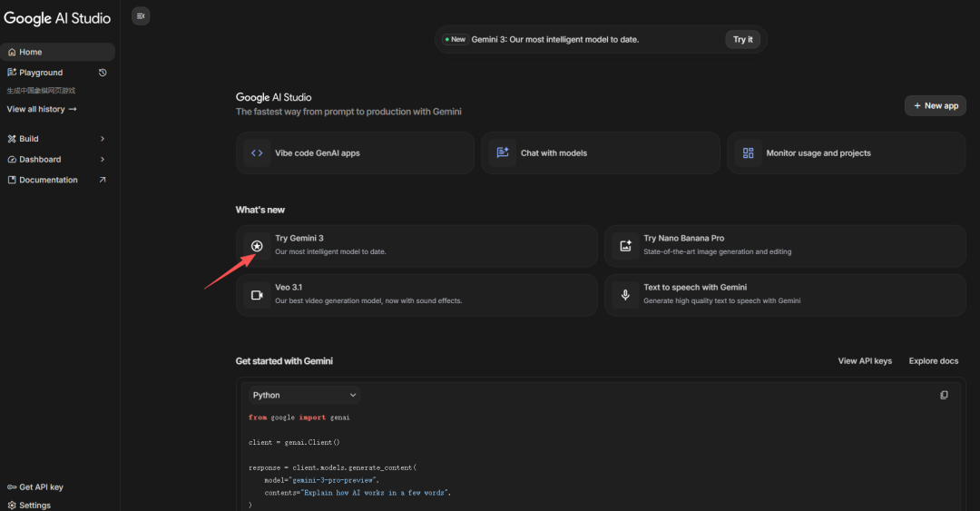
Task: Click the key icon beside Get API key
Action: coord(12,487)
